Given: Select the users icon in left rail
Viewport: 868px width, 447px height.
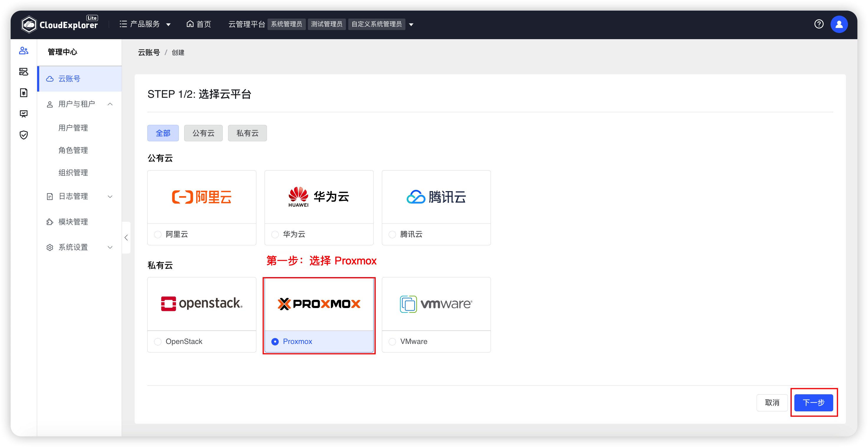Looking at the screenshot, I should click(x=24, y=51).
